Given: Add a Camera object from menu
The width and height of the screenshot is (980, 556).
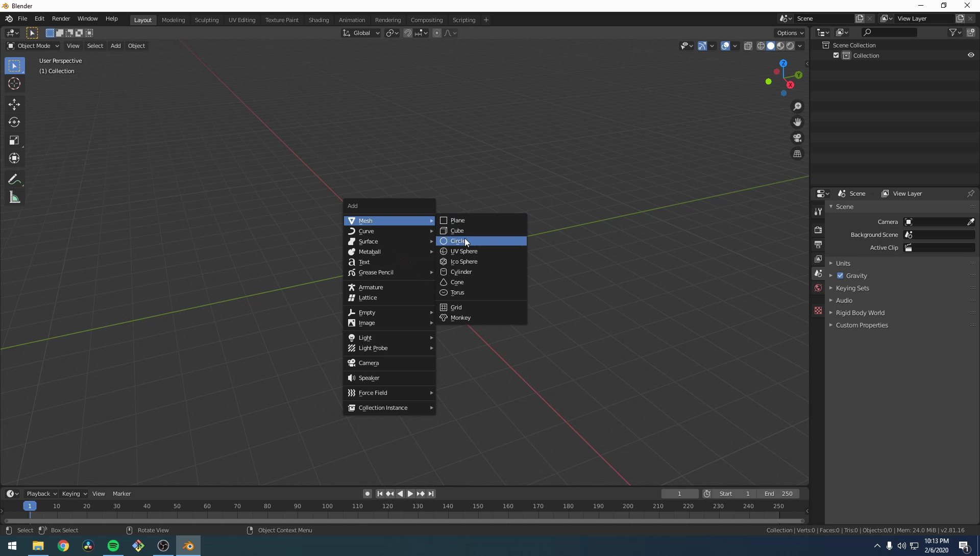Looking at the screenshot, I should tap(390, 363).
